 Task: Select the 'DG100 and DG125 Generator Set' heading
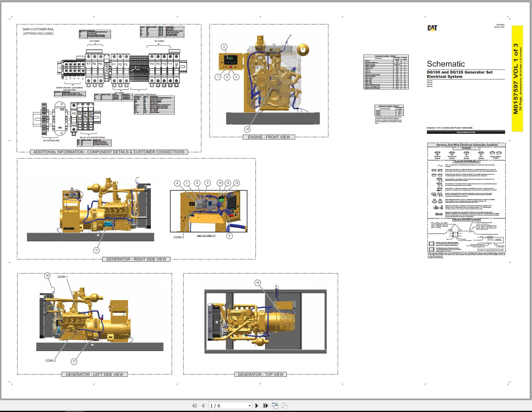[x=460, y=72]
